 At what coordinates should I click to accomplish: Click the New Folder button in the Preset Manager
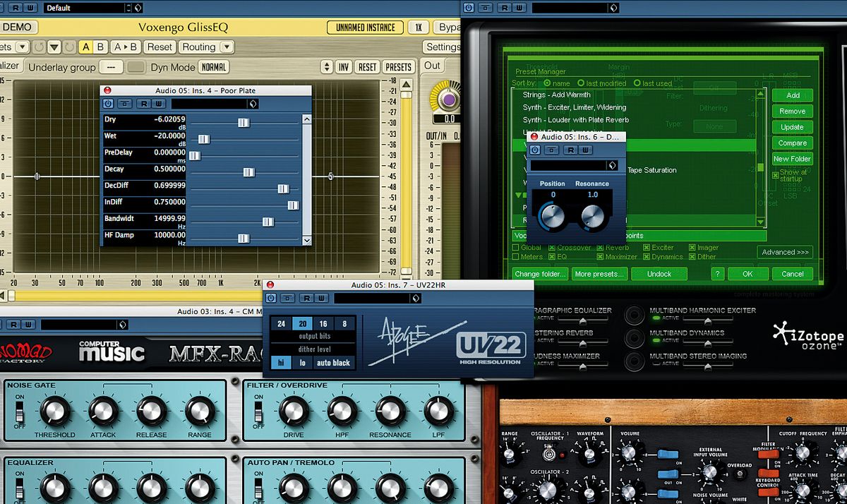(x=792, y=159)
